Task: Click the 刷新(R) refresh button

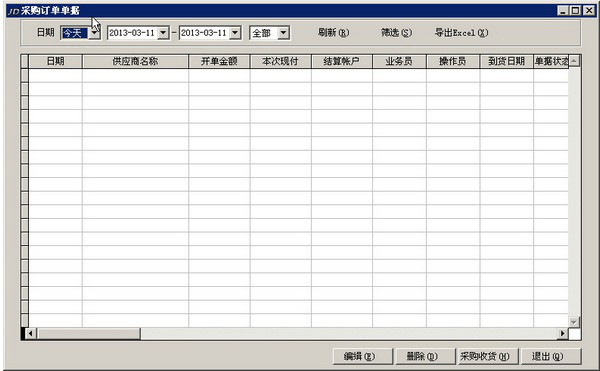Action: [x=333, y=33]
